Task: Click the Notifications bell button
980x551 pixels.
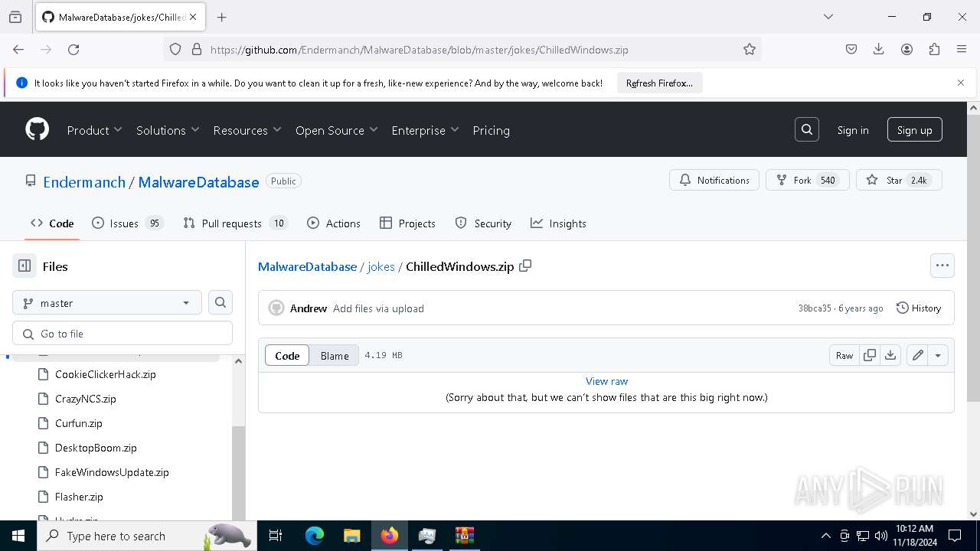Action: (714, 180)
